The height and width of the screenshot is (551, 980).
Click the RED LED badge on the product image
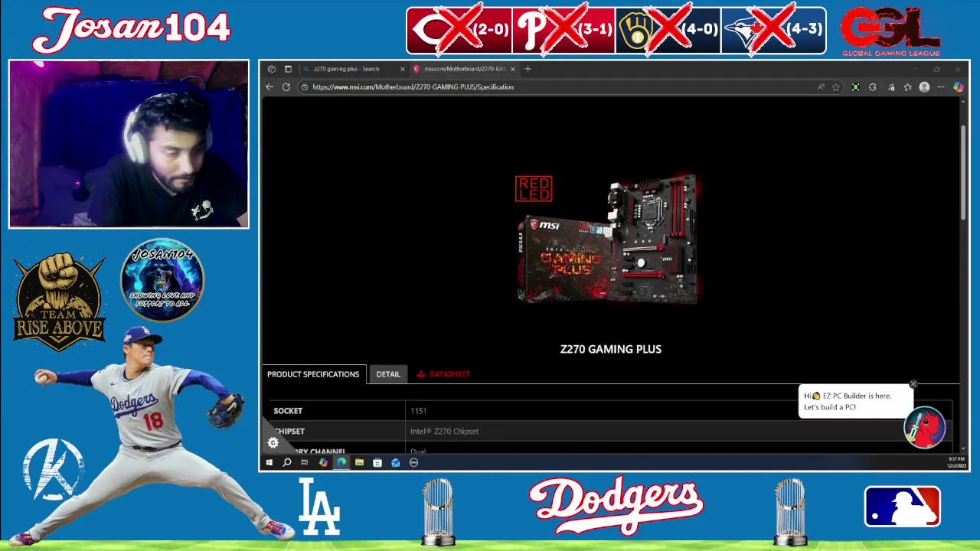(x=534, y=189)
